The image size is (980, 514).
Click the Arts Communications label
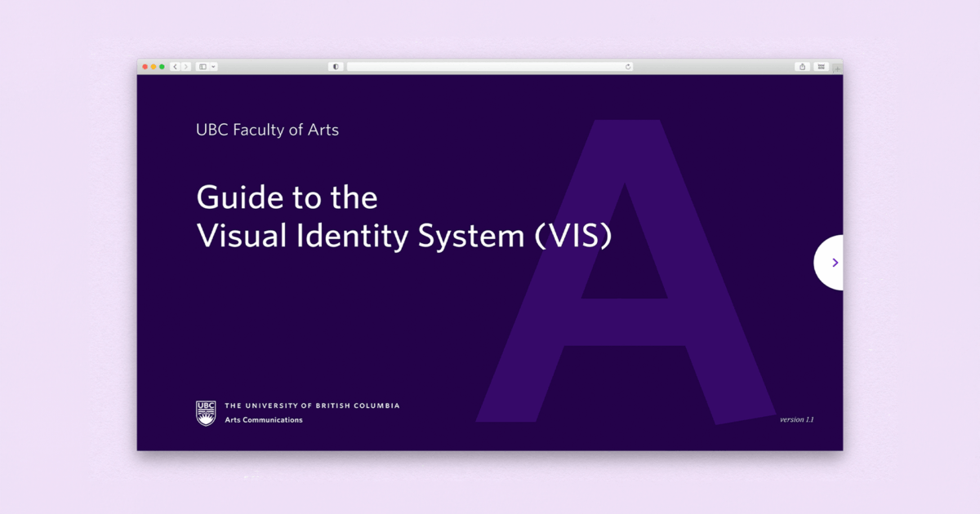(x=263, y=420)
